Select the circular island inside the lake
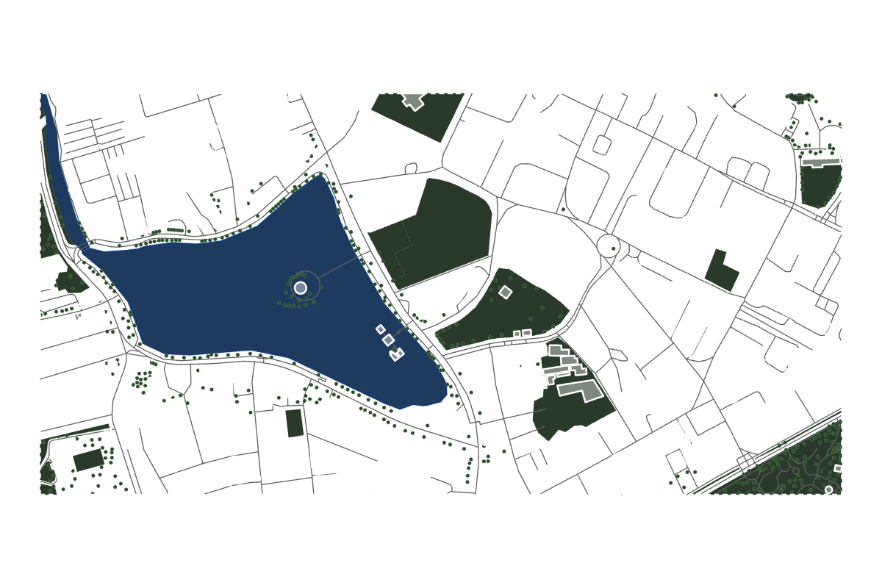 (x=301, y=287)
